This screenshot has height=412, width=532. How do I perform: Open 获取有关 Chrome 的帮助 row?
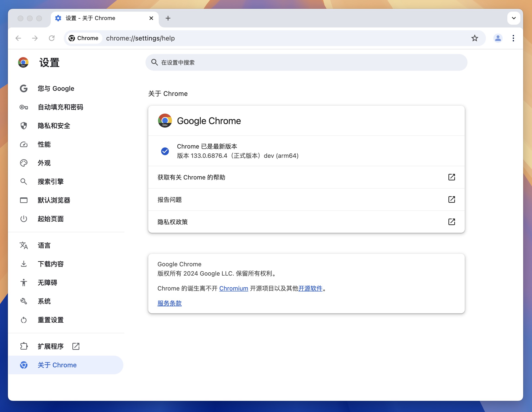point(306,177)
